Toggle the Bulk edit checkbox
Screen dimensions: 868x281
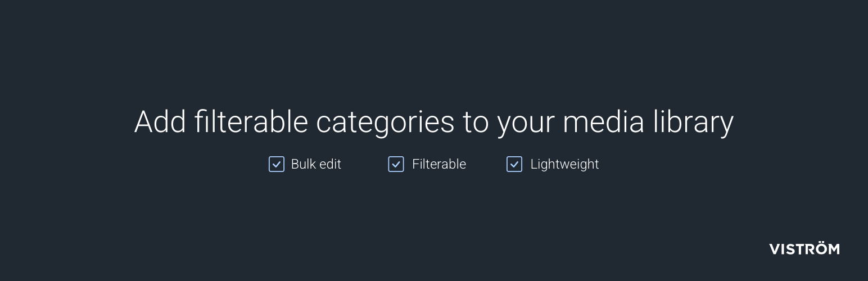(277, 164)
